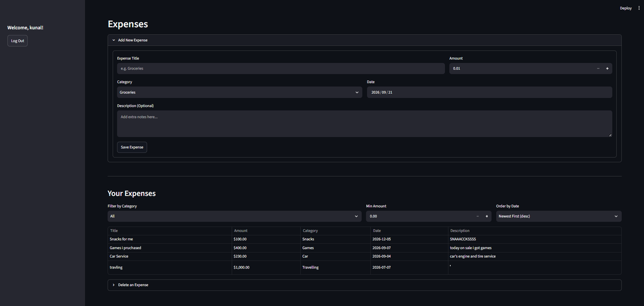This screenshot has width=644, height=306.
Task: Select the 'Games i pruchased' title cell
Action: tap(170, 248)
